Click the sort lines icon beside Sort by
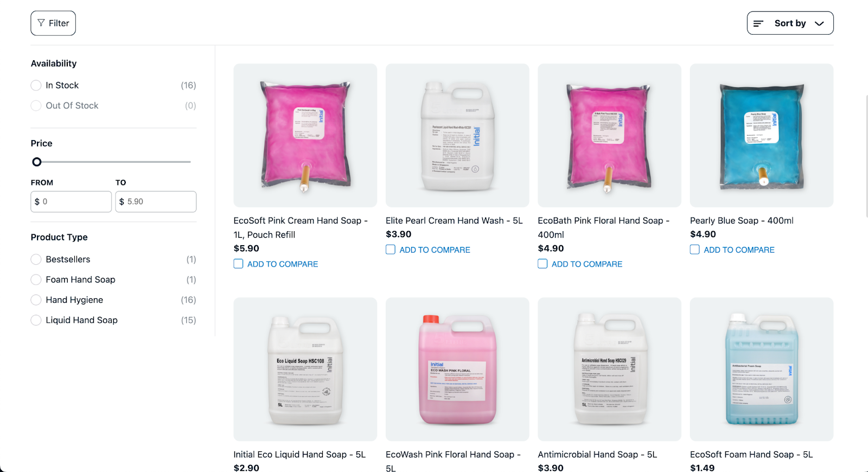 pos(758,23)
